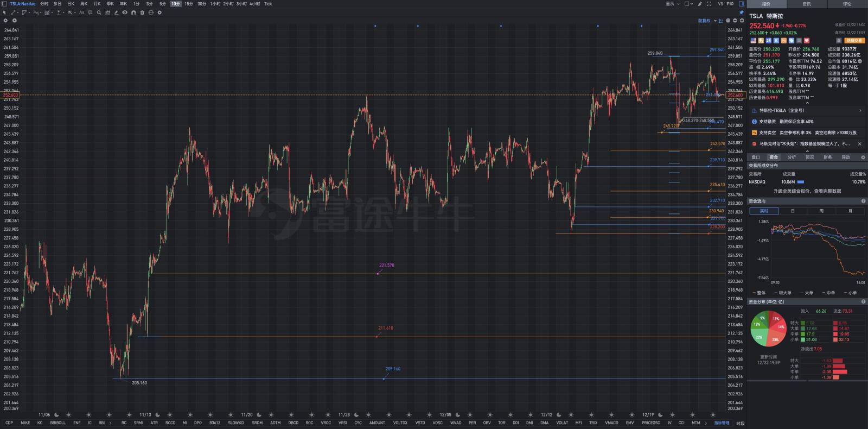868x429 pixels.
Task: Click the fullscreen expand icon
Action: point(709,4)
